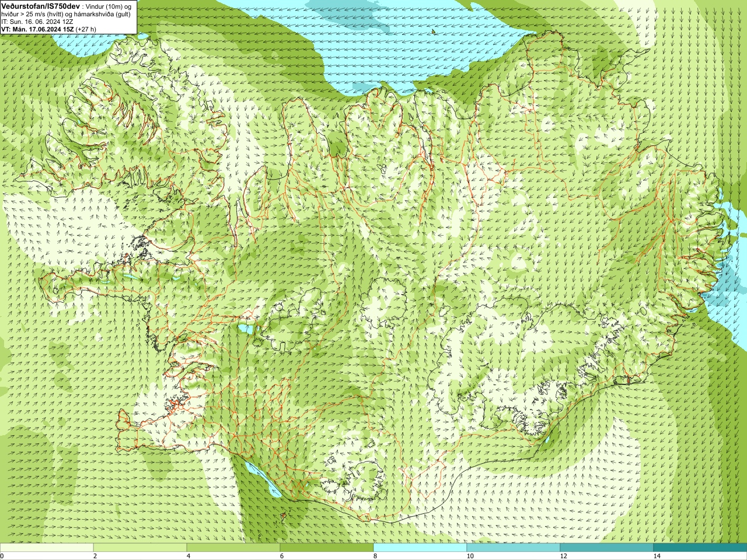The width and height of the screenshot is (747, 560).
Task: Click the medium green 4–6 m/s legend swatch
Action: (233, 548)
